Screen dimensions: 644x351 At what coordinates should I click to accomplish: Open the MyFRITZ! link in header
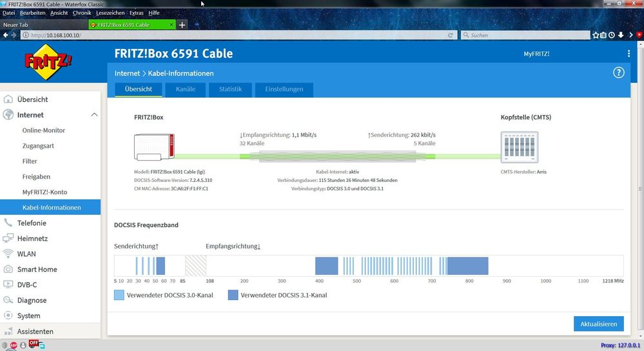coord(536,54)
